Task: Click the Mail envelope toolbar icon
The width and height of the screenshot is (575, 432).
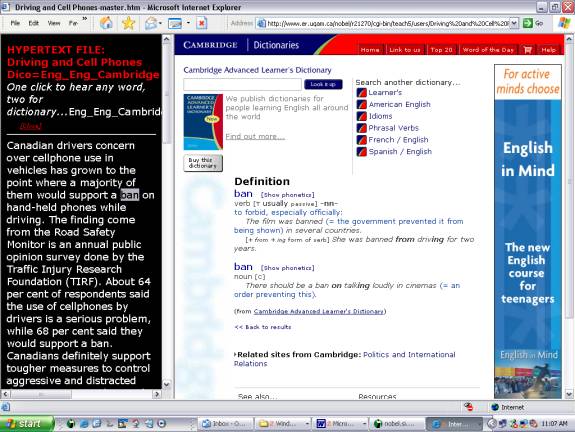Action: click(150, 23)
